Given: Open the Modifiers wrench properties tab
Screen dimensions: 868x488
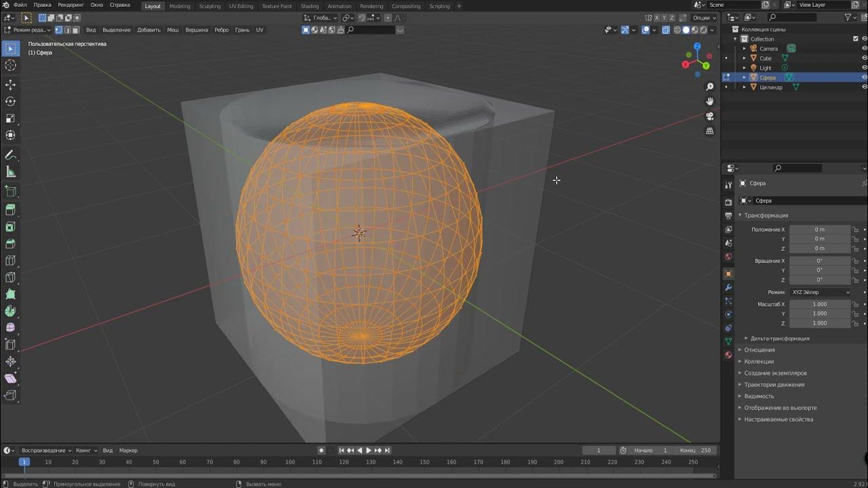Looking at the screenshot, I should click(728, 287).
